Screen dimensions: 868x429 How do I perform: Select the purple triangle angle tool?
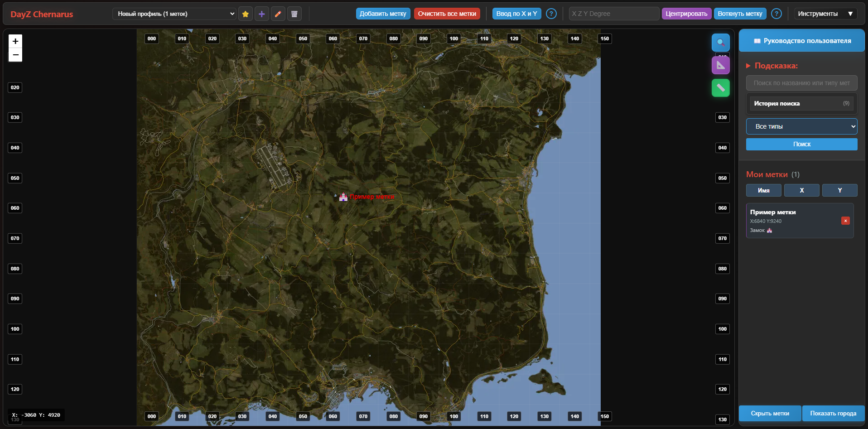pos(720,65)
